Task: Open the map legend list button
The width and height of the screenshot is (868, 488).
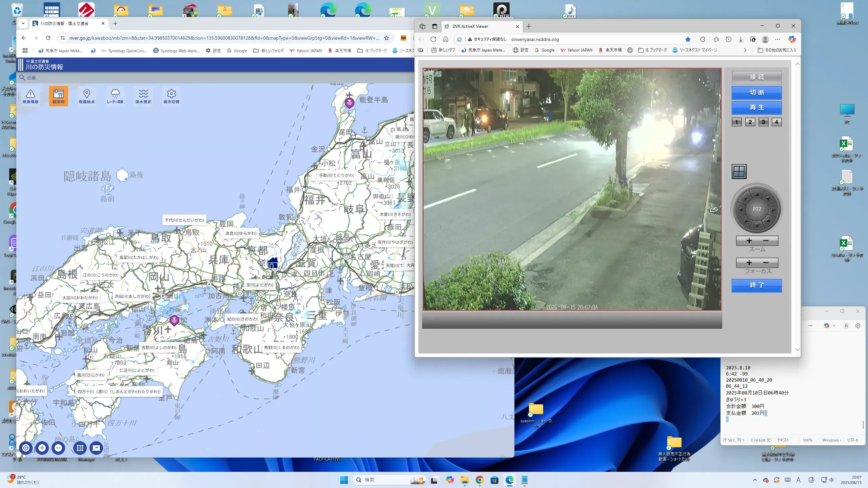Action: pyautogui.click(x=80, y=448)
